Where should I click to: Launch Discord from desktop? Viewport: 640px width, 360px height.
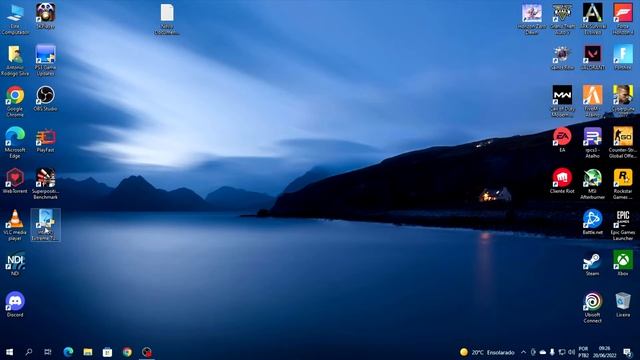coord(15,304)
